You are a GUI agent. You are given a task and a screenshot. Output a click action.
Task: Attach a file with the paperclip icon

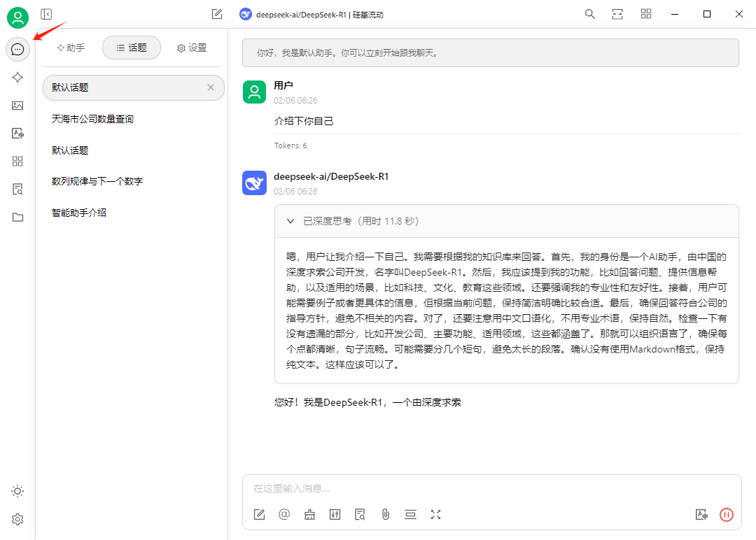(x=385, y=514)
